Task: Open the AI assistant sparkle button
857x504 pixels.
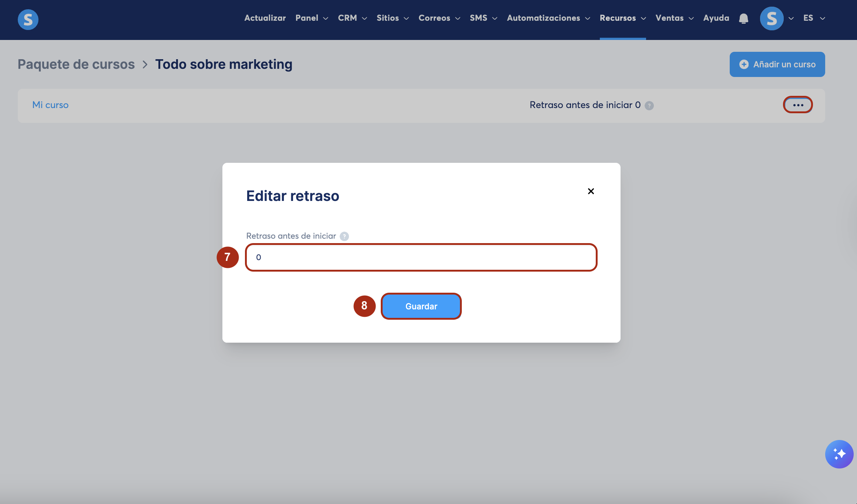Action: coord(839,454)
